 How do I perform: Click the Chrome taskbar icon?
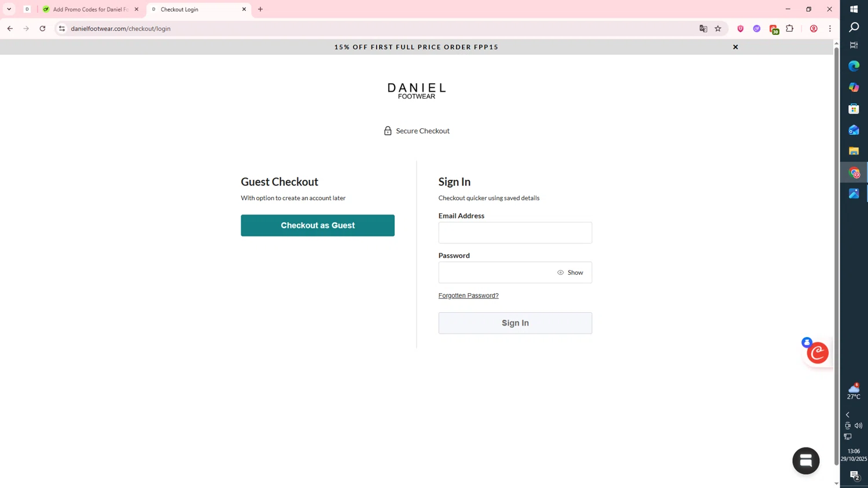tap(854, 172)
